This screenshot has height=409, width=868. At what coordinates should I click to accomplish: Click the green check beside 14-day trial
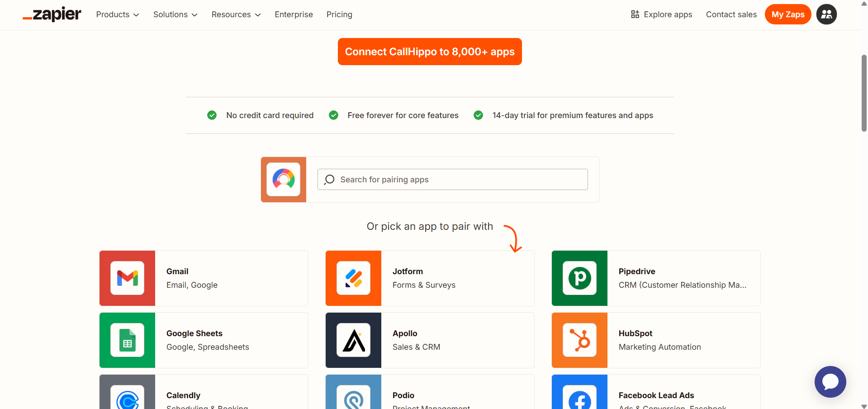[478, 115]
